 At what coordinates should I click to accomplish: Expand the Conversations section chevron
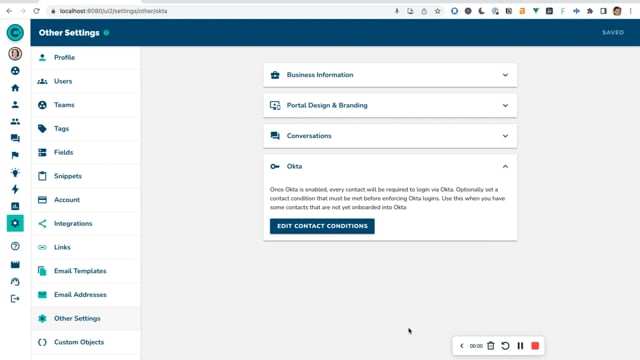pos(505,136)
